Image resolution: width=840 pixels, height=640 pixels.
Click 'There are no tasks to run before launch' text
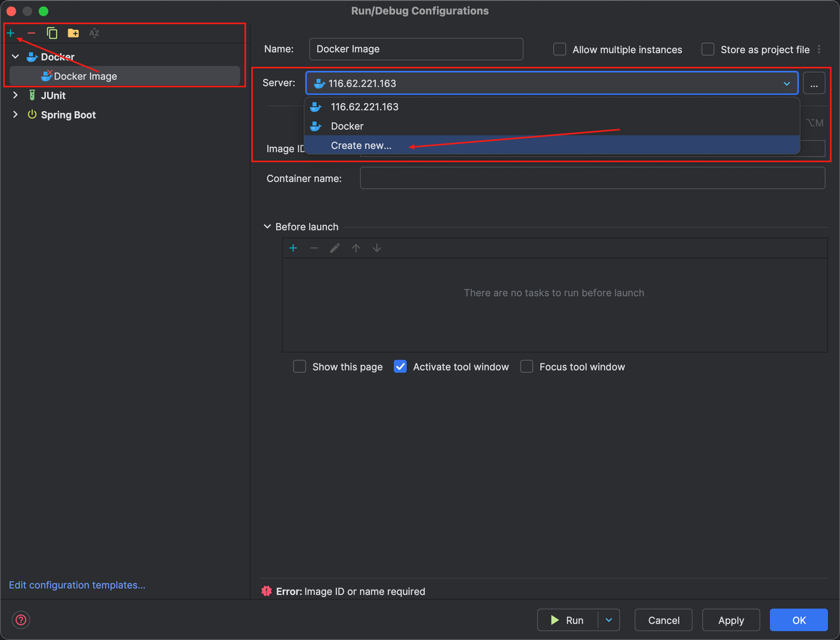point(555,293)
